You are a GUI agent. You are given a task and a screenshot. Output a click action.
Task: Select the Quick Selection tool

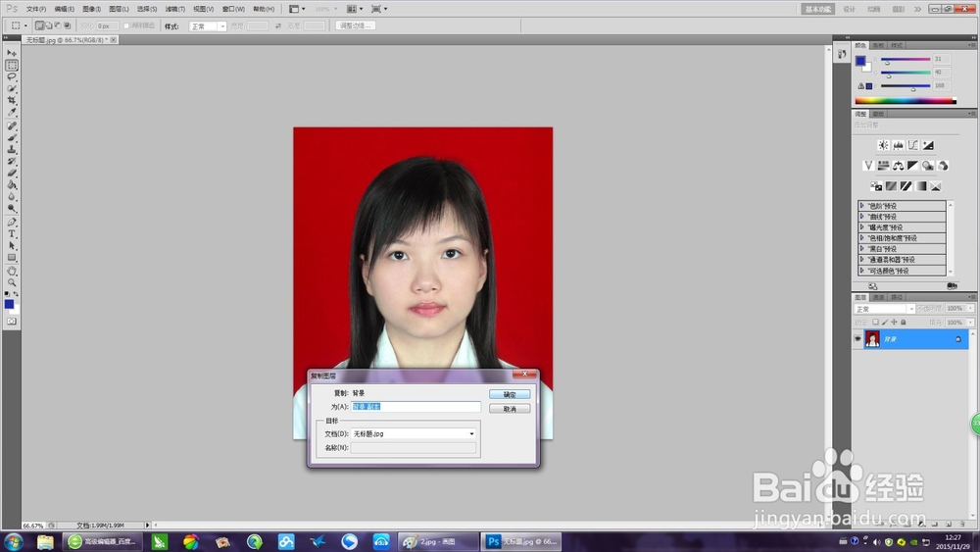tap(12, 89)
